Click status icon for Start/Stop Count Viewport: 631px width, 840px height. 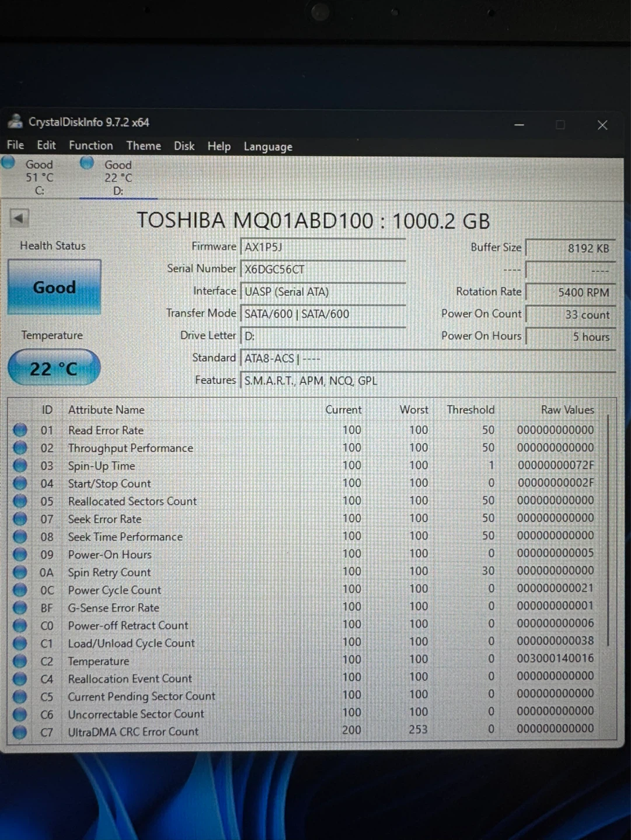tap(20, 483)
